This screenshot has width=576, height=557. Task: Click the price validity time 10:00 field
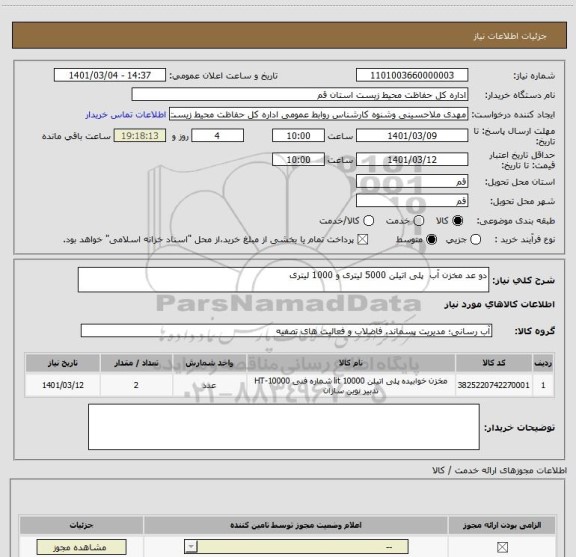pos(298,159)
